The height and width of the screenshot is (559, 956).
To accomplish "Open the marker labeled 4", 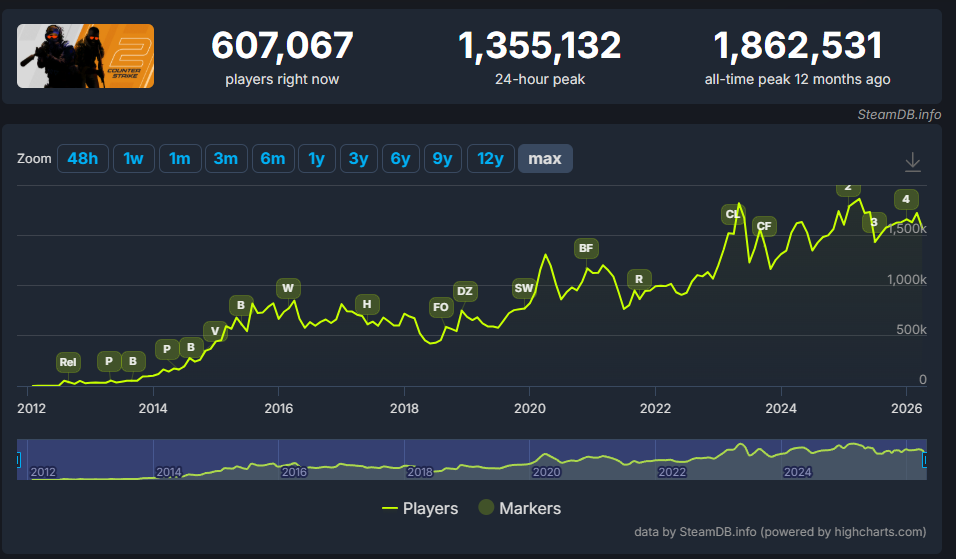I will tap(906, 199).
